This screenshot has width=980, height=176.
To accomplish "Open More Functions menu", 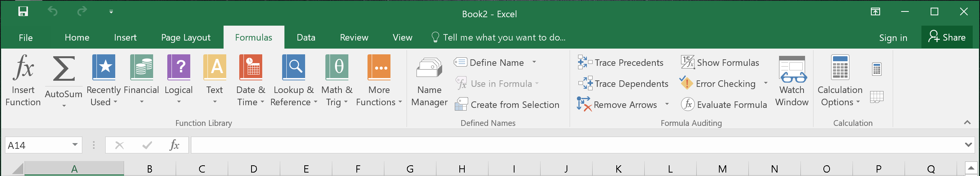I will (379, 80).
